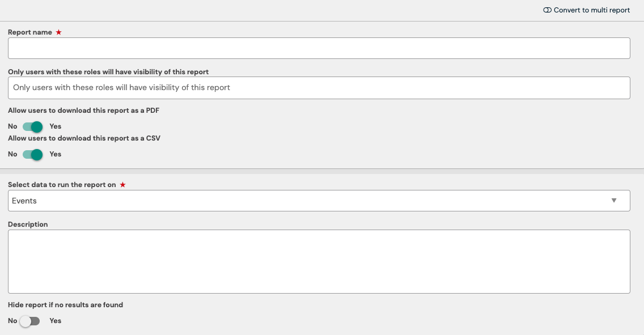Image resolution: width=644 pixels, height=335 pixels.
Task: Toggle off CSV download permission
Action: click(32, 154)
